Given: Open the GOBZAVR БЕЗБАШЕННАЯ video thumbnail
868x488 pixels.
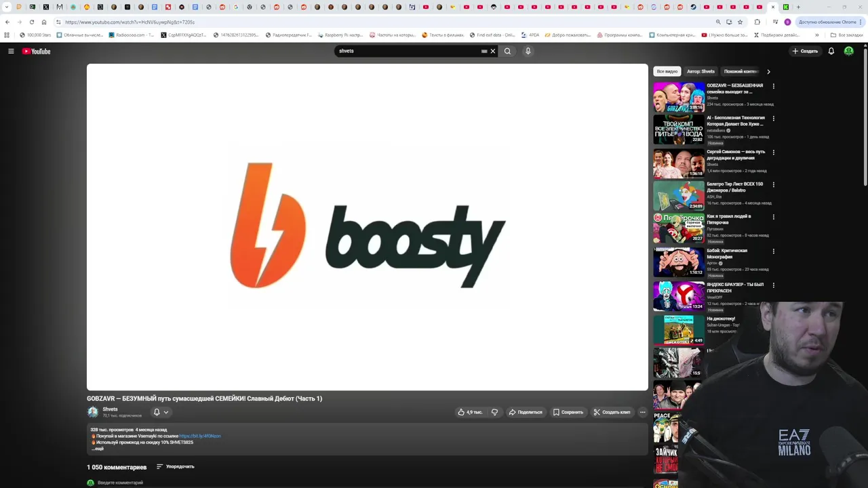Looking at the screenshot, I should pyautogui.click(x=679, y=97).
